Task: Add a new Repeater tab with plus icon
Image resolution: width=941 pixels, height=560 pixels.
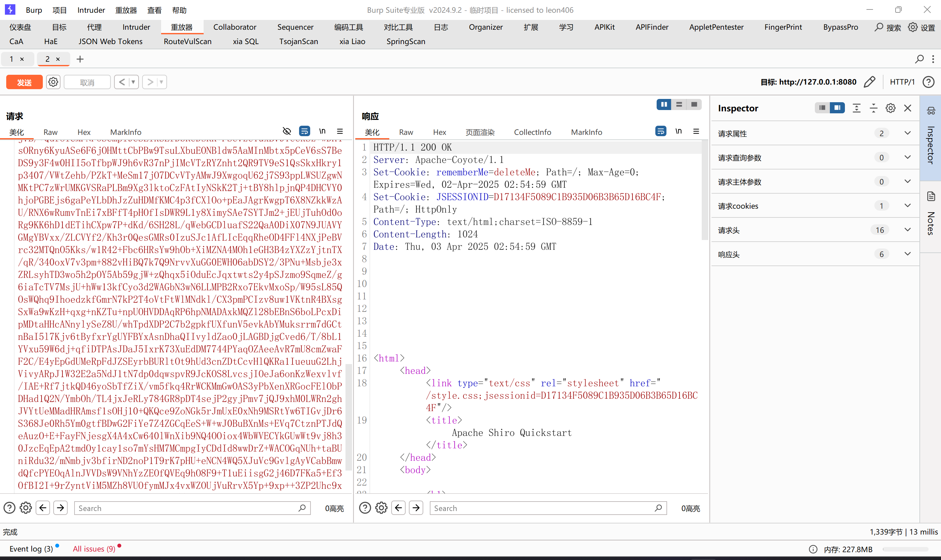Action: click(x=80, y=59)
